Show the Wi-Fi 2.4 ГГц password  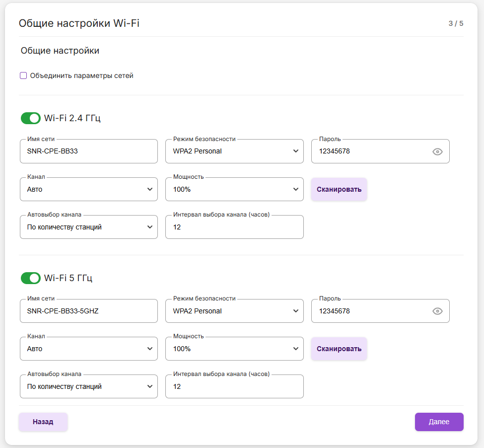click(437, 151)
